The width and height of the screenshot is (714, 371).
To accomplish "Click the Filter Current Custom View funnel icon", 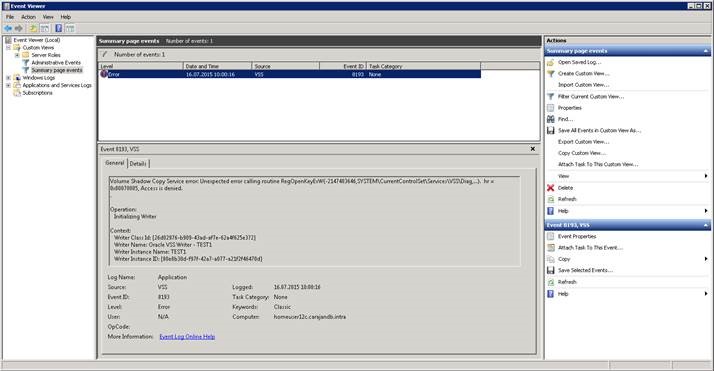I will tap(551, 97).
